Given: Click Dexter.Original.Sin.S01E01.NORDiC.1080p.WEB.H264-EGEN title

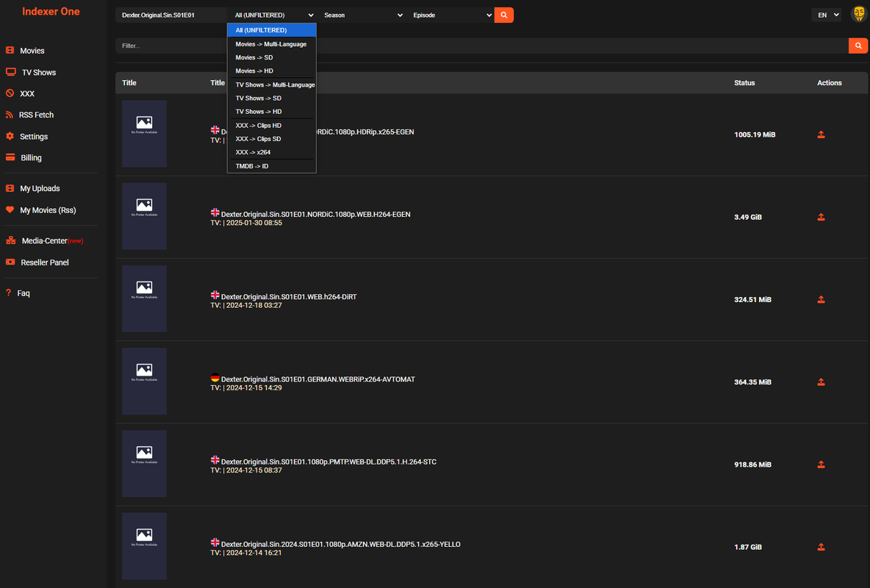Looking at the screenshot, I should 316,215.
